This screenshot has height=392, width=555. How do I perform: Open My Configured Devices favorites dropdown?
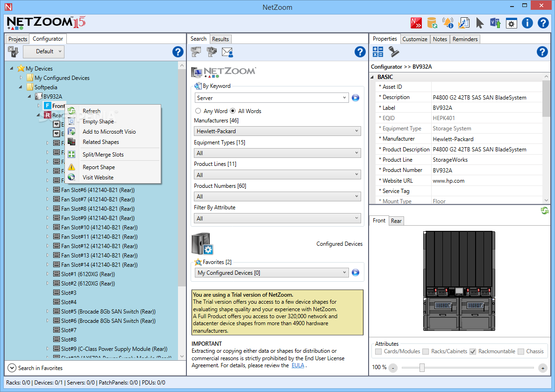pyautogui.click(x=271, y=273)
